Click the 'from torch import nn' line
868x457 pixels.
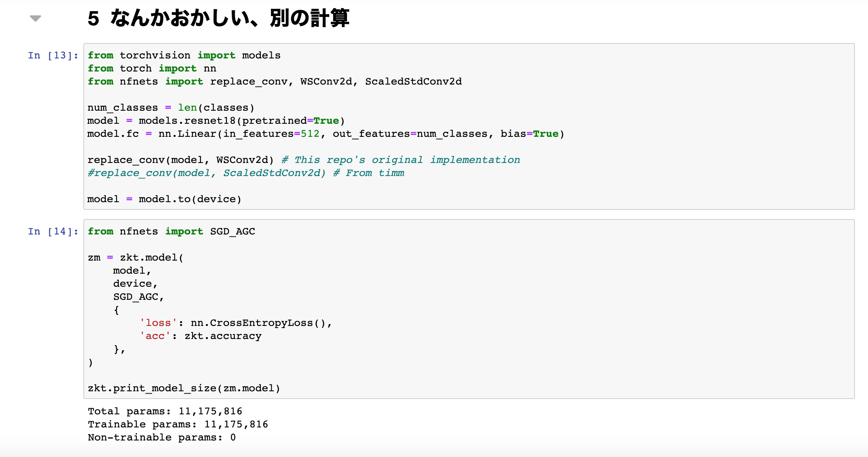(x=152, y=68)
